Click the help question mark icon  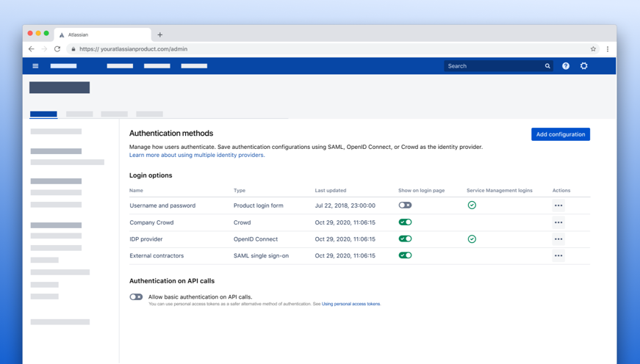click(x=566, y=66)
